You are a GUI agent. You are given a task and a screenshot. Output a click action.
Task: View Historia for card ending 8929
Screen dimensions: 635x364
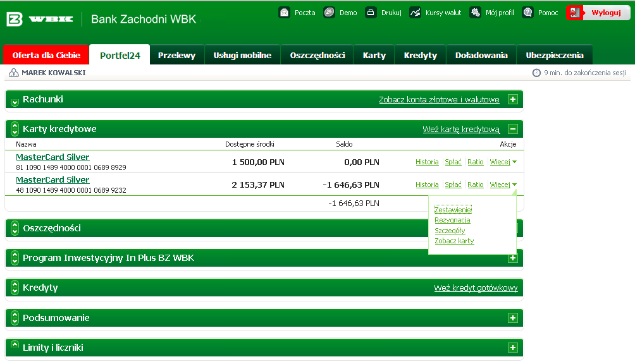(427, 162)
